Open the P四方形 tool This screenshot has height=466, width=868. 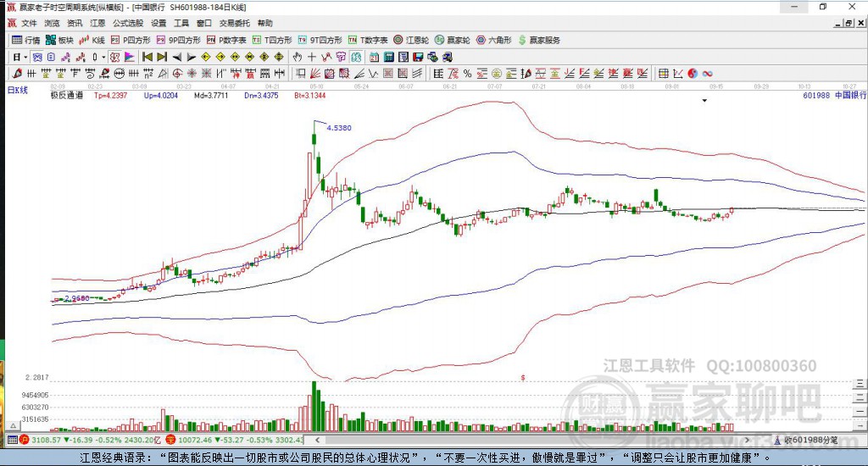tap(131, 40)
